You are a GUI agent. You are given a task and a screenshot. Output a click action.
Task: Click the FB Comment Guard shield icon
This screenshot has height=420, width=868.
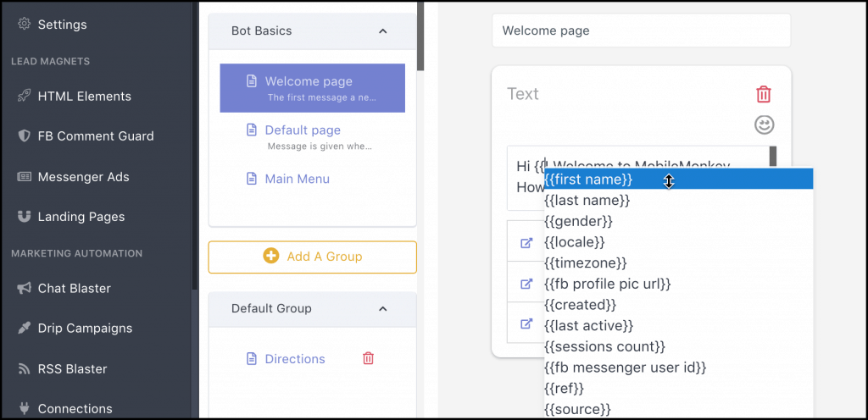[24, 135]
